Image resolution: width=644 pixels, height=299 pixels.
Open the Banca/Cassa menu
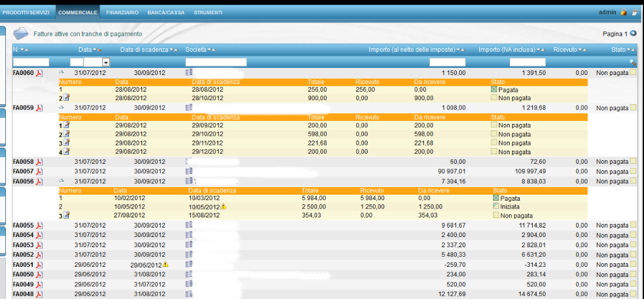tap(166, 12)
